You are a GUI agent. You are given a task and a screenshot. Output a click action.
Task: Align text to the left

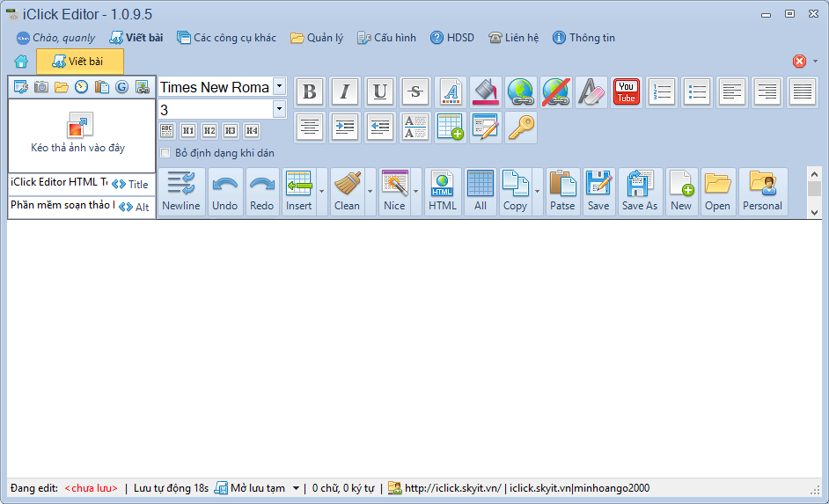[731, 92]
